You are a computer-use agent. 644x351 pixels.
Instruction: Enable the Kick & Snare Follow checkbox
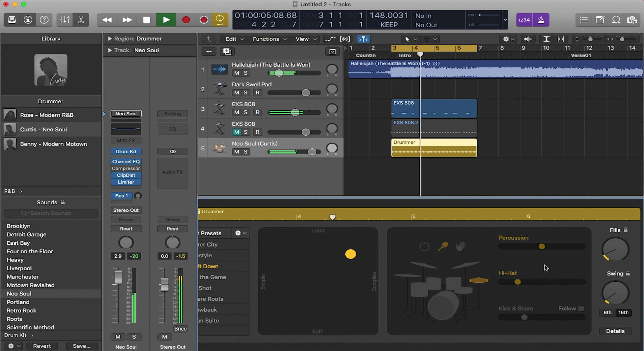(581, 309)
